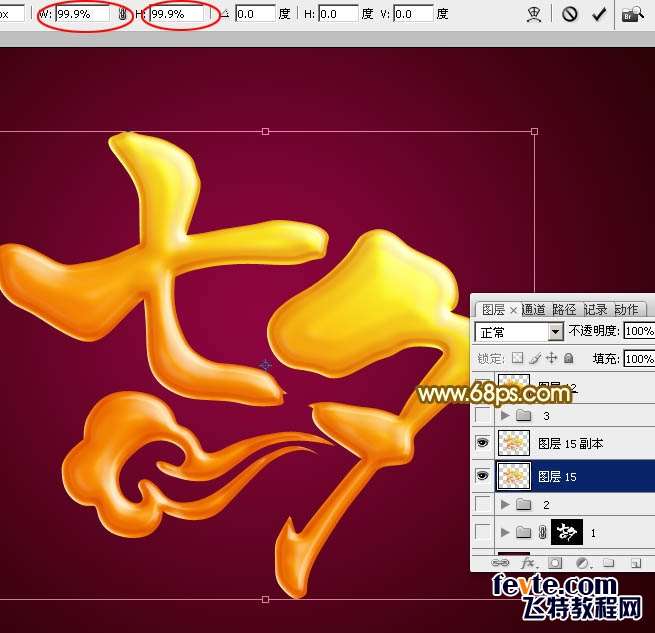
Task: Click group 1 folder icon
Action: [x=523, y=532]
